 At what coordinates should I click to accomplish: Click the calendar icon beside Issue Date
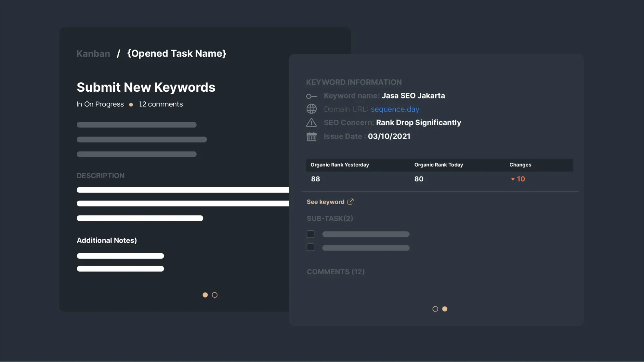(312, 137)
